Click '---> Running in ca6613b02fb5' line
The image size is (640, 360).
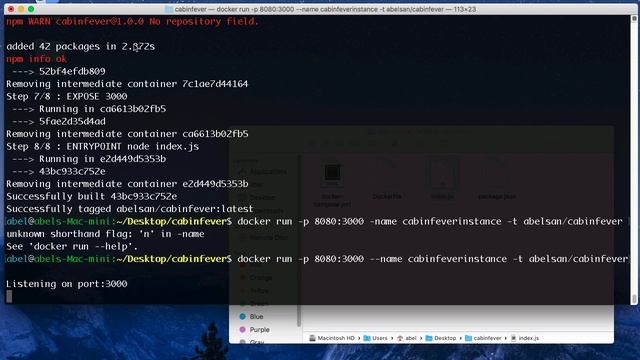[89, 109]
